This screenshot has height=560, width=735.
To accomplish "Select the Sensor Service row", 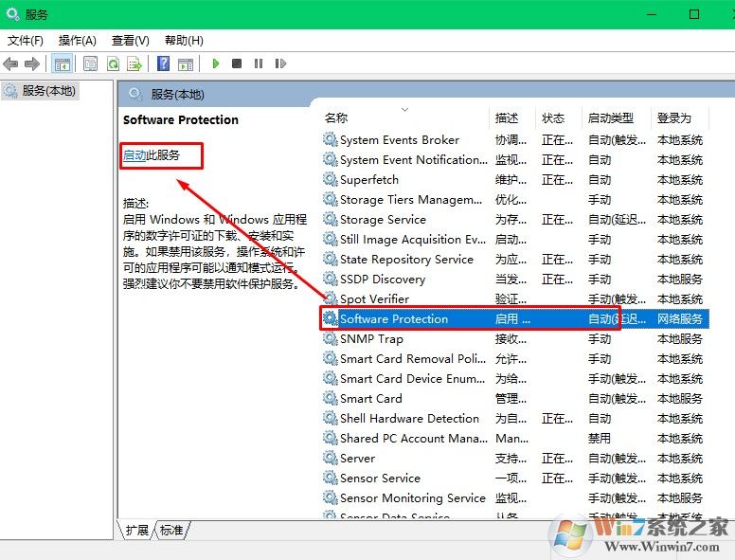I will coord(515,478).
